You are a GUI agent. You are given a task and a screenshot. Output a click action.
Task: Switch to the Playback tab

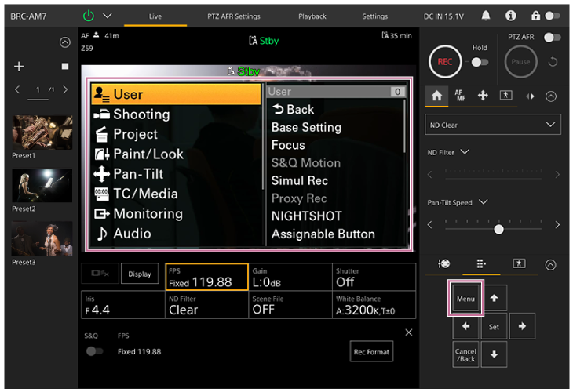point(313,16)
